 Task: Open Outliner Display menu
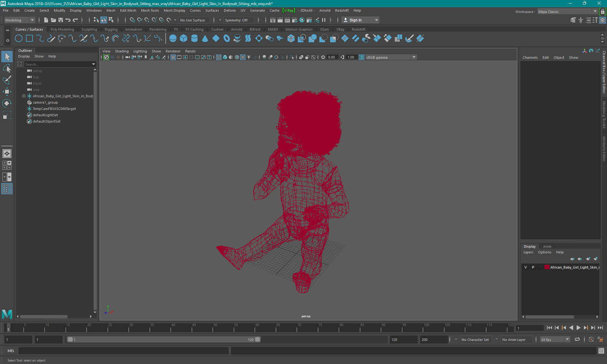coord(24,56)
